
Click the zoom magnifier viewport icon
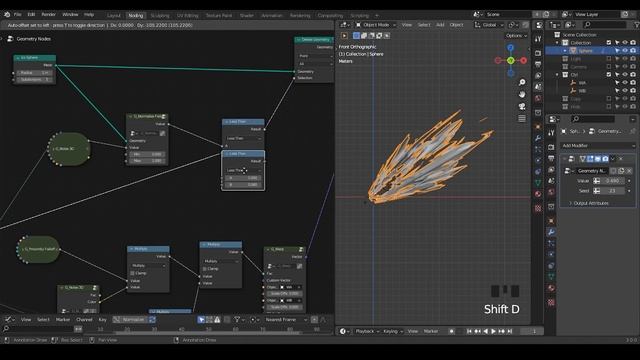point(522,82)
